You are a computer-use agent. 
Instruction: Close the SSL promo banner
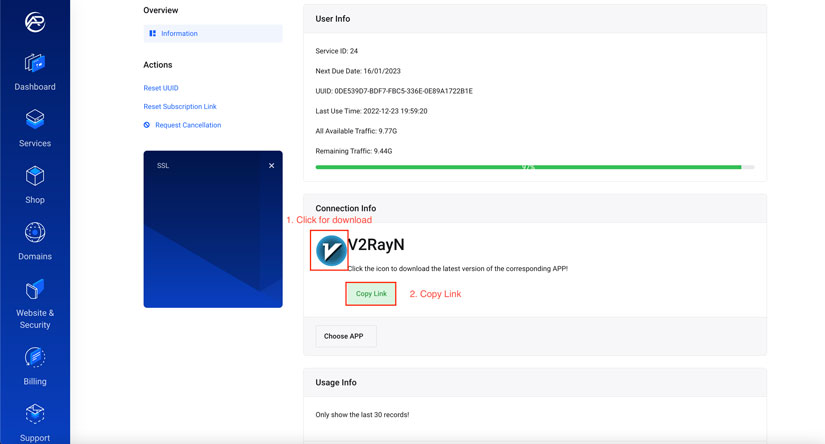tap(271, 166)
